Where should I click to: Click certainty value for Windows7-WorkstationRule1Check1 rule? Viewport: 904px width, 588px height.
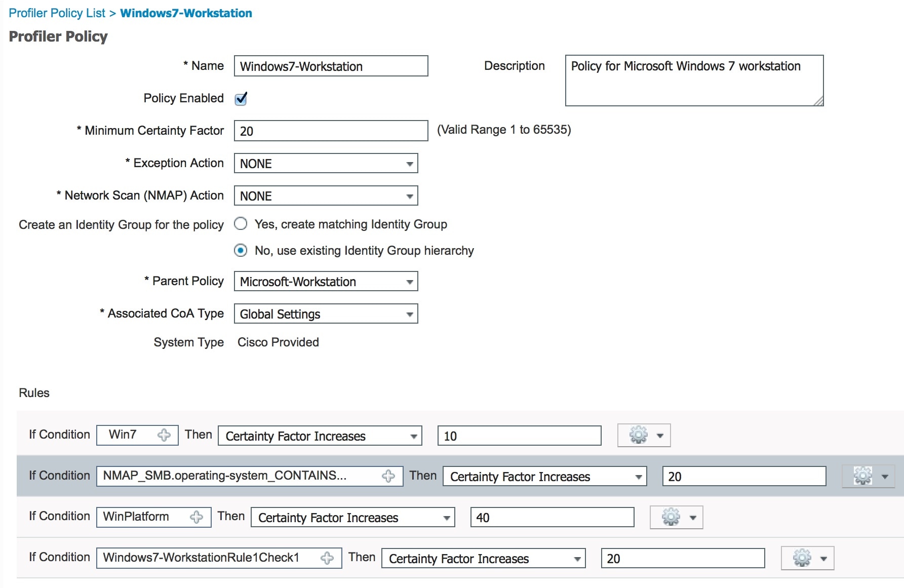683,559
